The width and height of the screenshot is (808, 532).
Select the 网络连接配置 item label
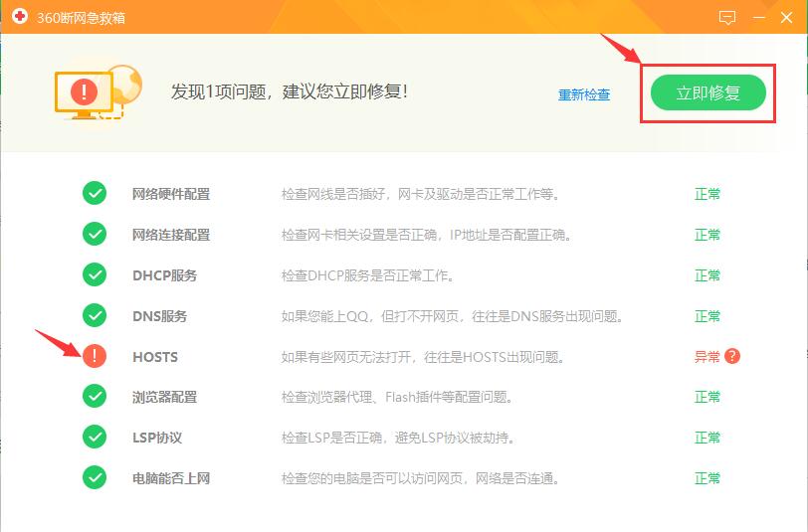tap(171, 235)
